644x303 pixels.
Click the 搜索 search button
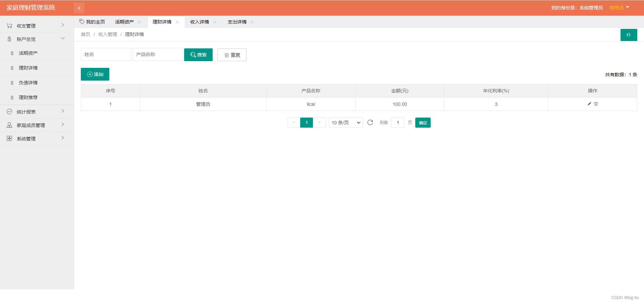click(198, 55)
